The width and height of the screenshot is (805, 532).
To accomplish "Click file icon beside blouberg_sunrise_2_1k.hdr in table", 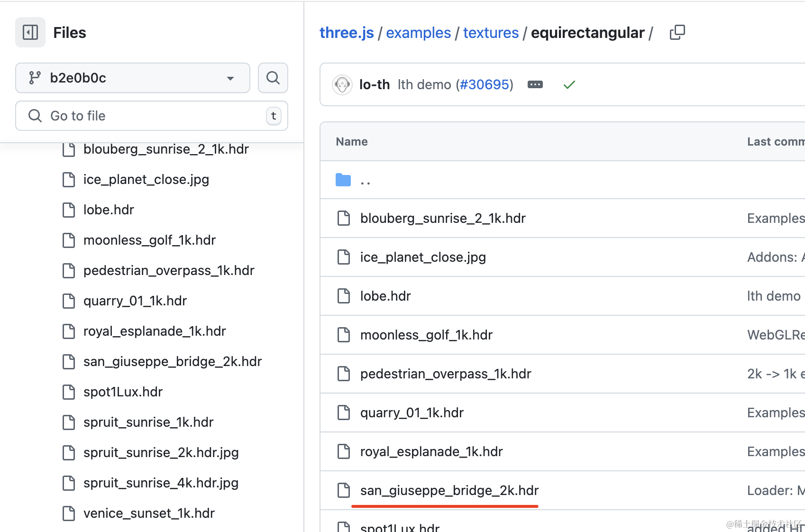I will [x=344, y=218].
